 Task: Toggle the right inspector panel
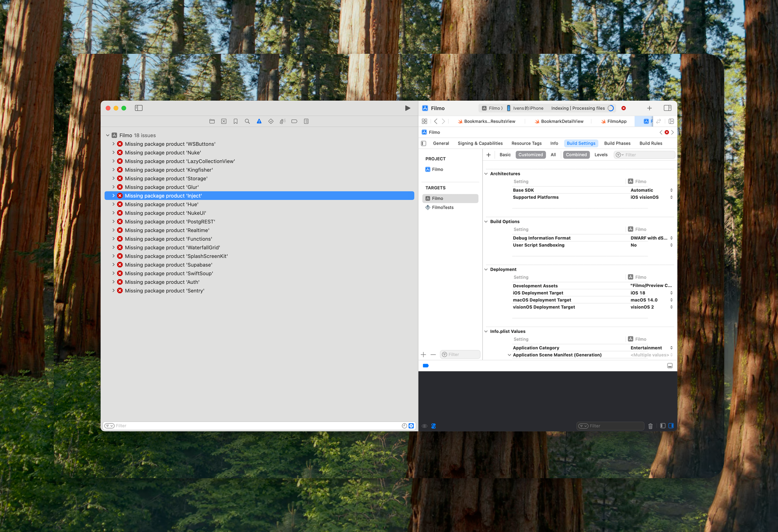pos(668,108)
